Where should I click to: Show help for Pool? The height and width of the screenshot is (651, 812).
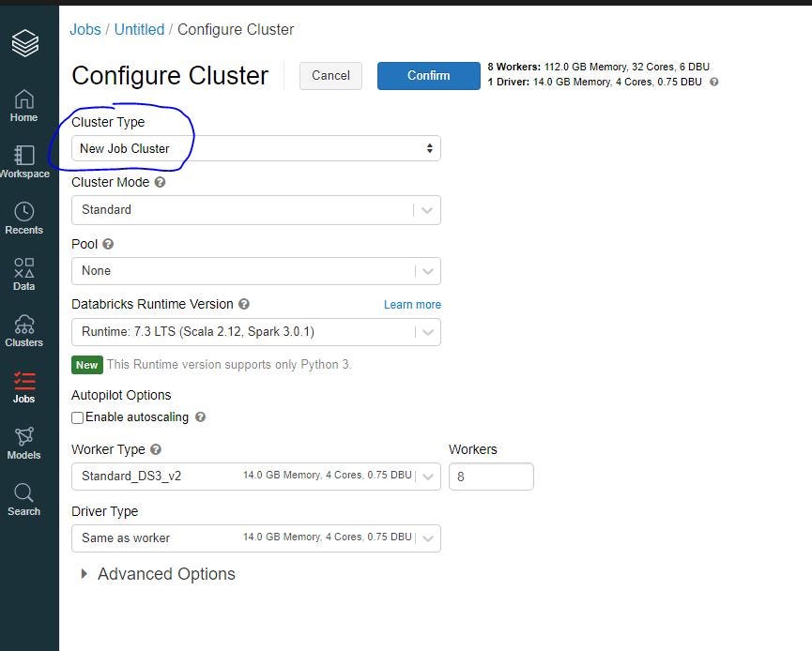click(x=108, y=244)
